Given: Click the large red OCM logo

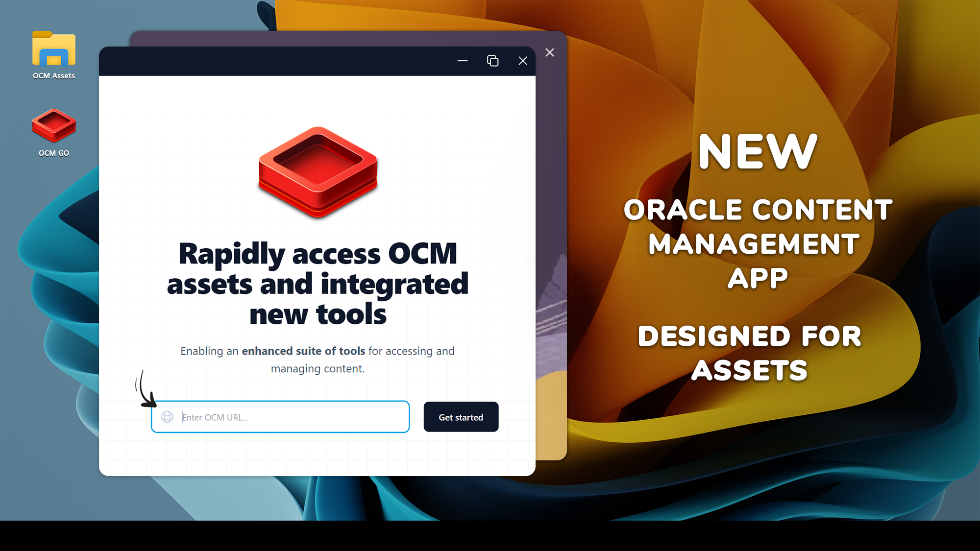Looking at the screenshot, I should click(318, 172).
